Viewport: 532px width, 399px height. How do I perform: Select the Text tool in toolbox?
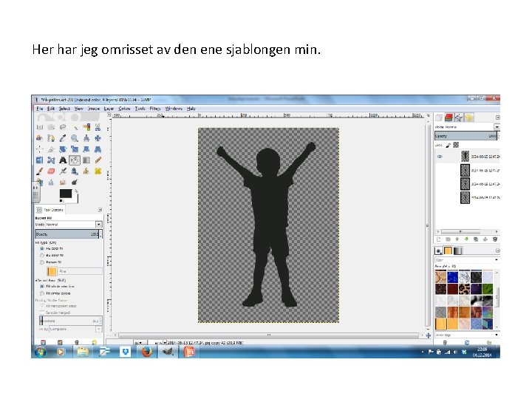tap(63, 159)
